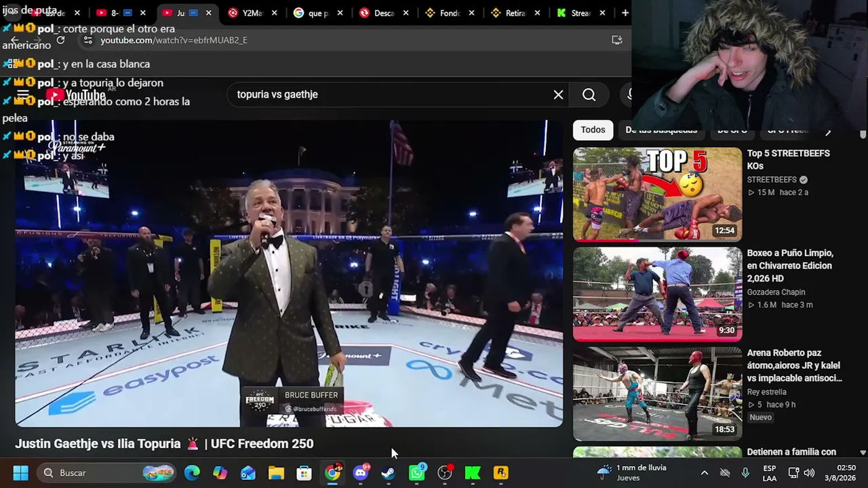
Task: Open the YouTube hamburger guide menu
Action: point(23,95)
